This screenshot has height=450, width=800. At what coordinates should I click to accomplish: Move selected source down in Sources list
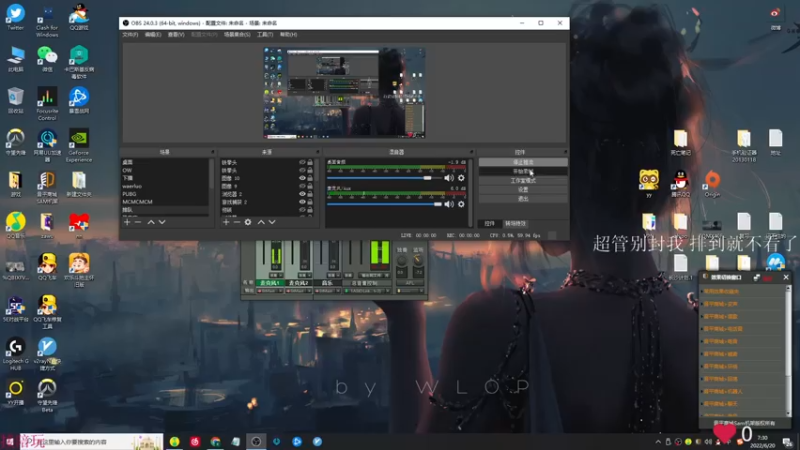pos(272,222)
